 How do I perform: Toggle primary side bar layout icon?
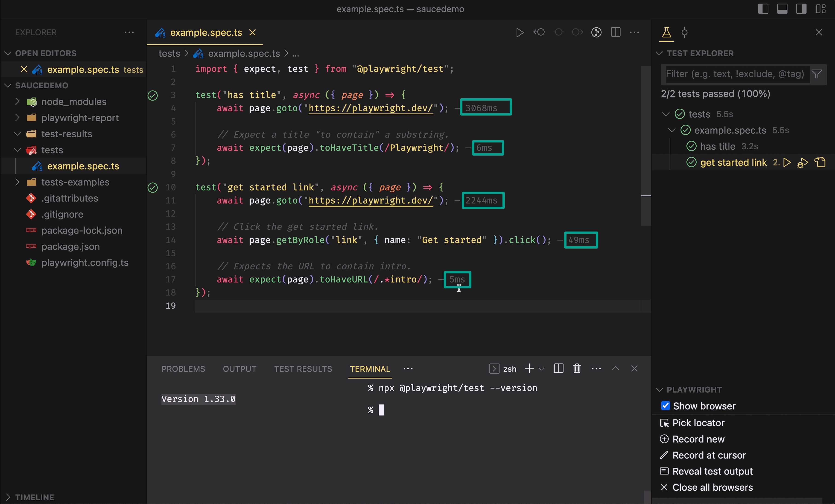tap(763, 9)
